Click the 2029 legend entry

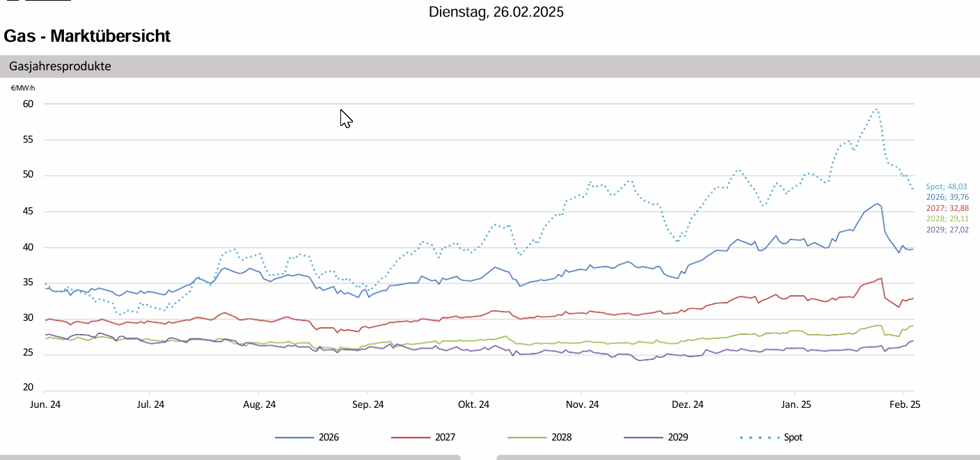pos(656,438)
